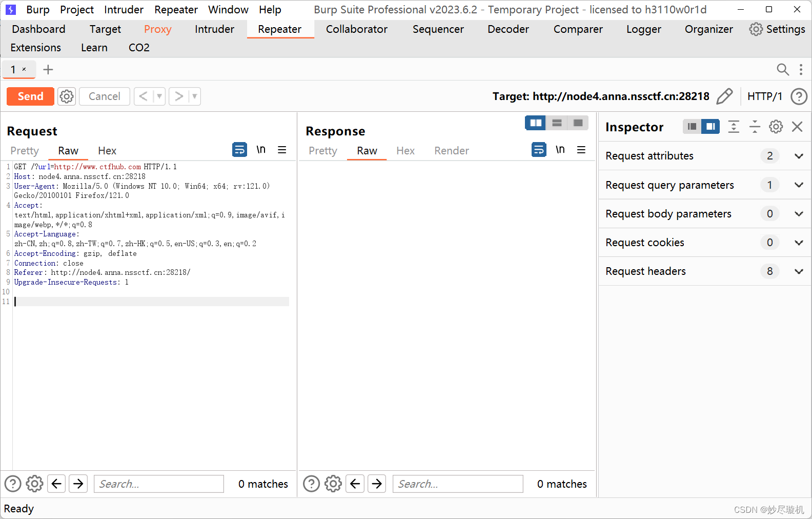Open Request panel hamburger menu

tap(282, 150)
